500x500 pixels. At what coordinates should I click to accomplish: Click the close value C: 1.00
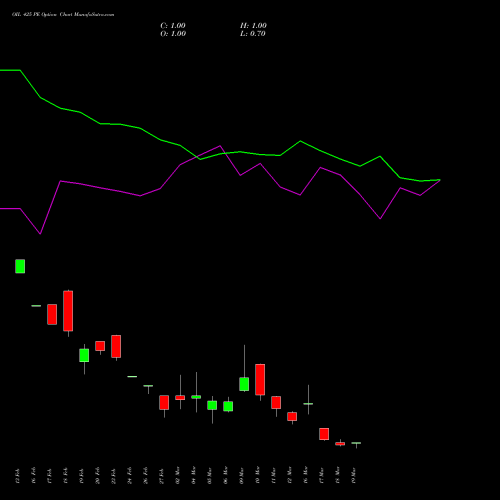[173, 26]
